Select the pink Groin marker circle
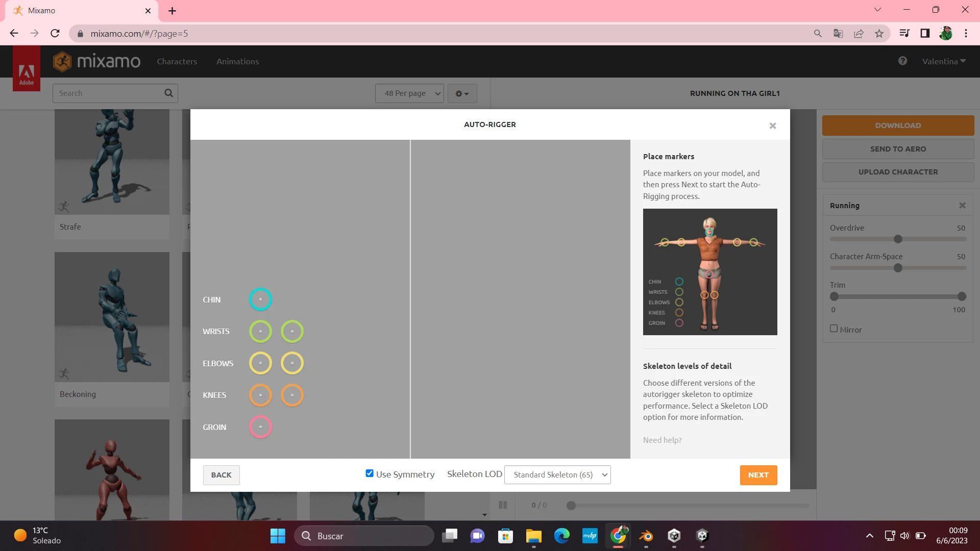980x551 pixels. click(260, 427)
